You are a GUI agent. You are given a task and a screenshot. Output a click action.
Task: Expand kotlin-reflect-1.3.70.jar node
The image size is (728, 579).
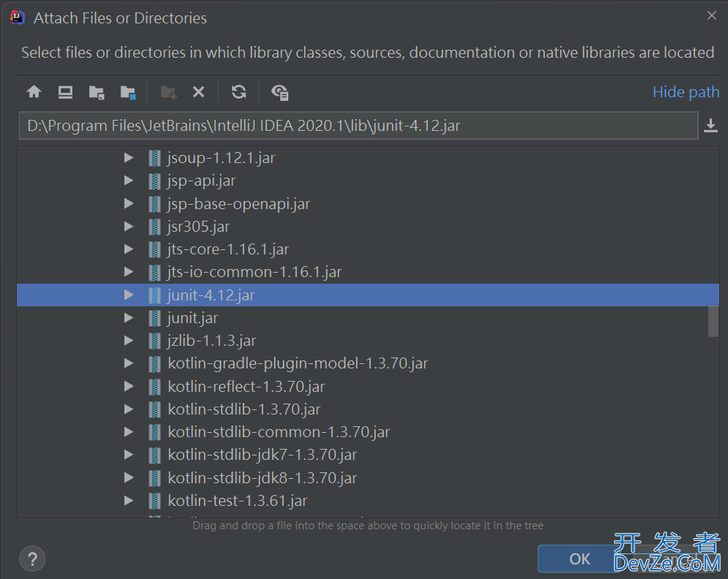129,387
